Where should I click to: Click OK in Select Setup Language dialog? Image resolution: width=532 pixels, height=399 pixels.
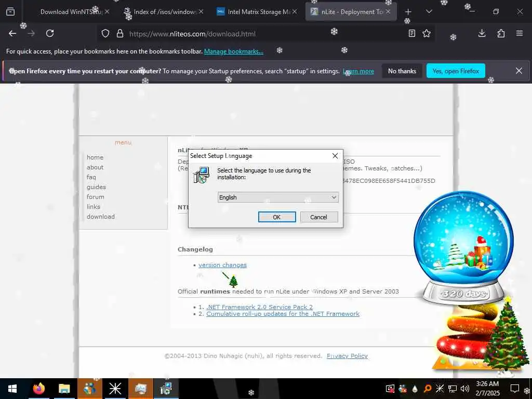coord(277,217)
